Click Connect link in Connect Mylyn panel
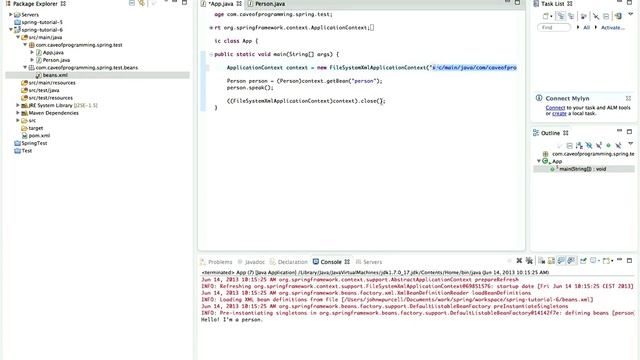Screen dimensions: 640x360 [555, 108]
